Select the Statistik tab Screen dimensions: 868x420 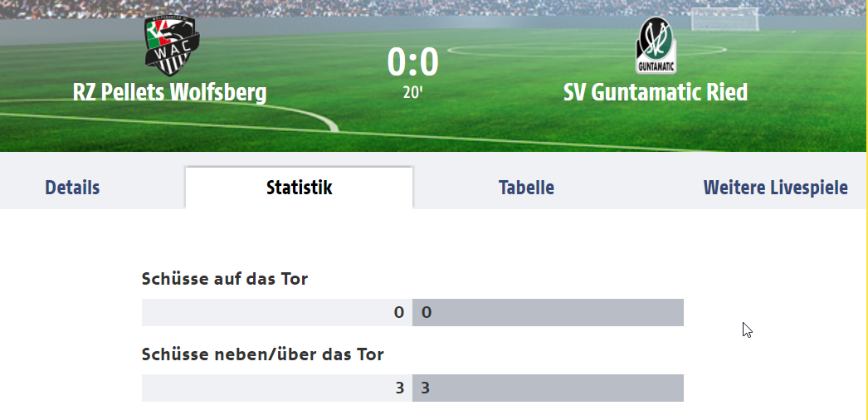pyautogui.click(x=299, y=188)
